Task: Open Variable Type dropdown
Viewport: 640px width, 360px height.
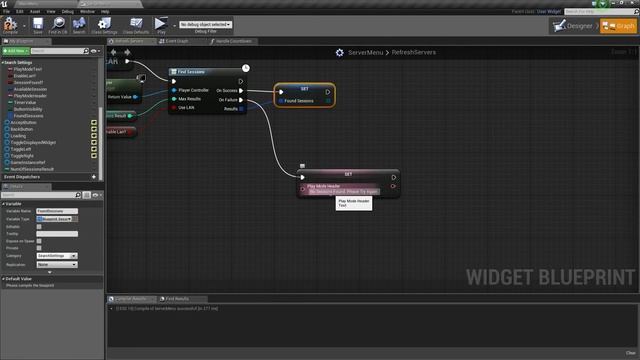Action: tap(55, 219)
